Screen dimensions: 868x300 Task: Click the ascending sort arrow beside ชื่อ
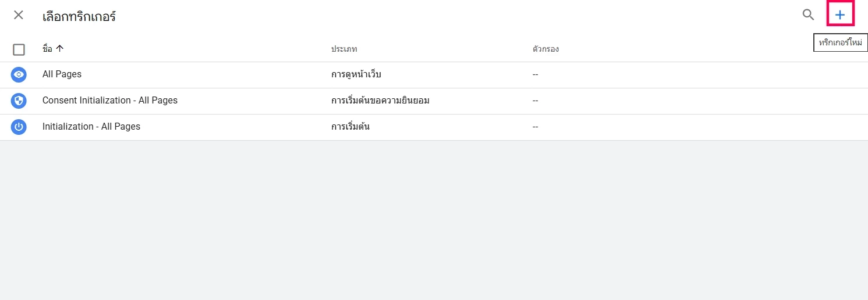59,49
